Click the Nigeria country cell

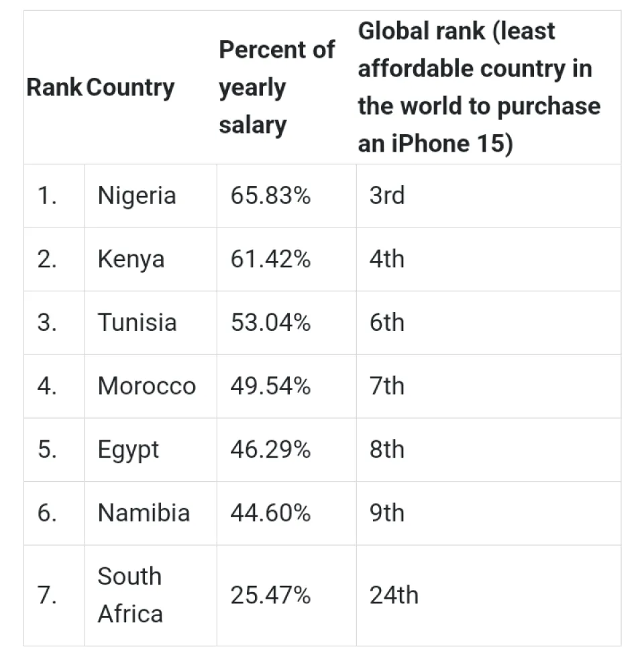[x=137, y=196]
